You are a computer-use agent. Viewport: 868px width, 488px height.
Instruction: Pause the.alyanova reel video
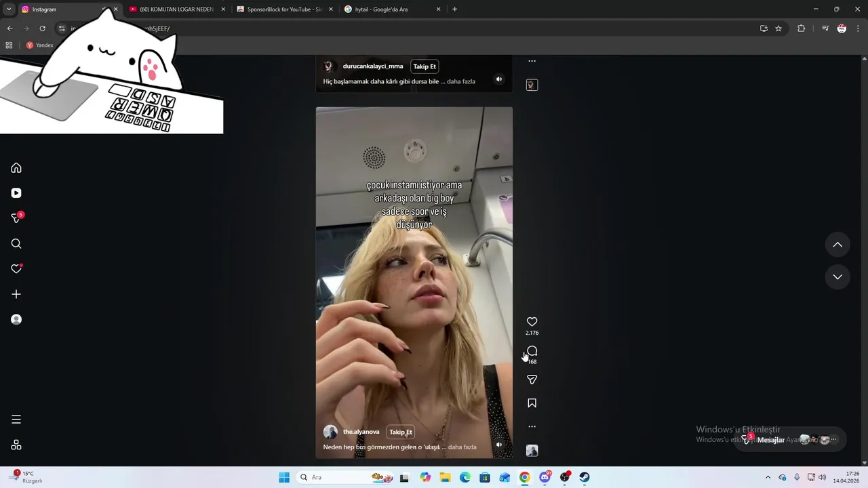point(414,283)
